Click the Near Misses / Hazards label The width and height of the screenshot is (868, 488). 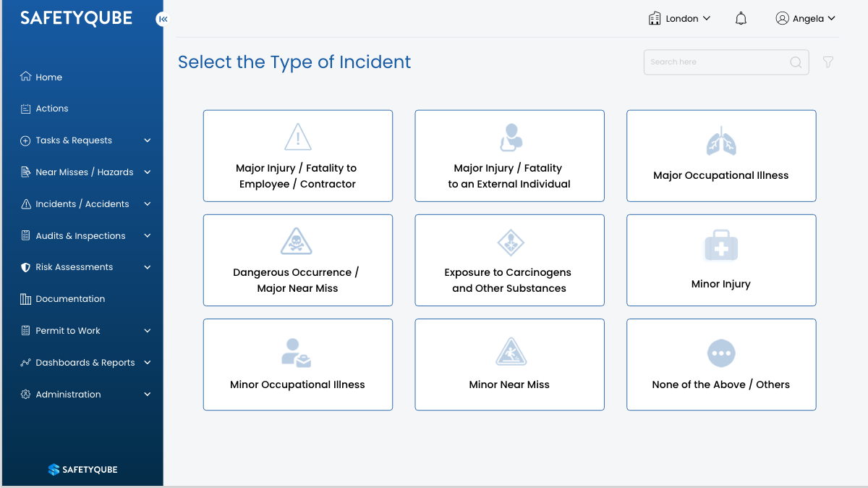tap(85, 172)
